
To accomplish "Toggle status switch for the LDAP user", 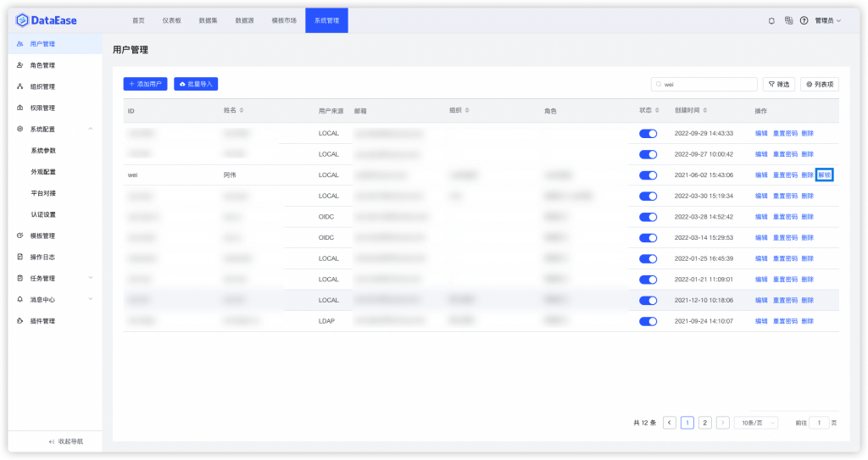I will [x=648, y=322].
